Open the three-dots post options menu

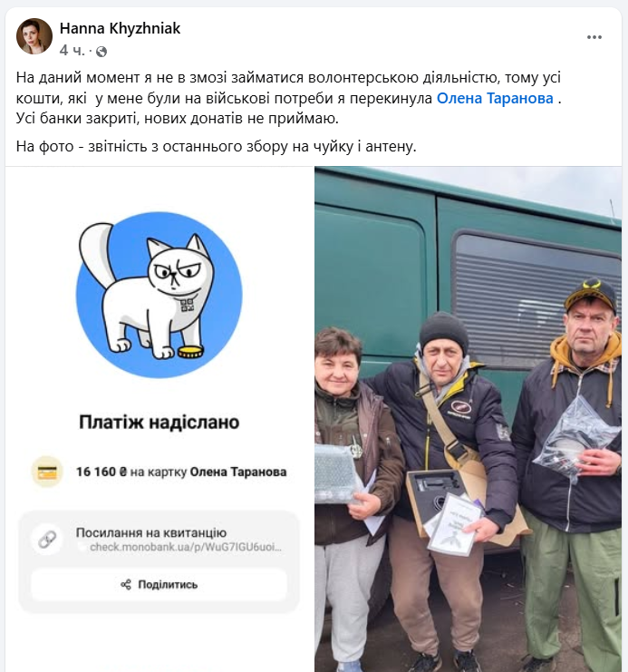coord(594,37)
